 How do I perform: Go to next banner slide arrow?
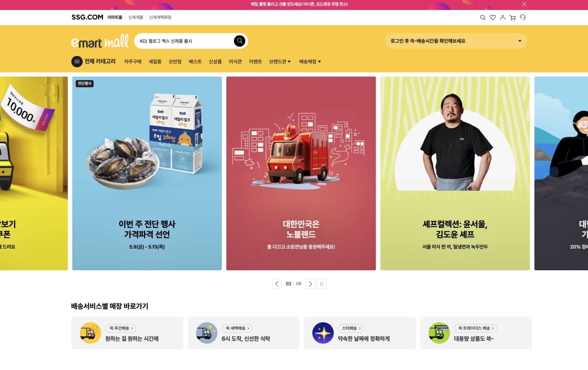point(310,284)
